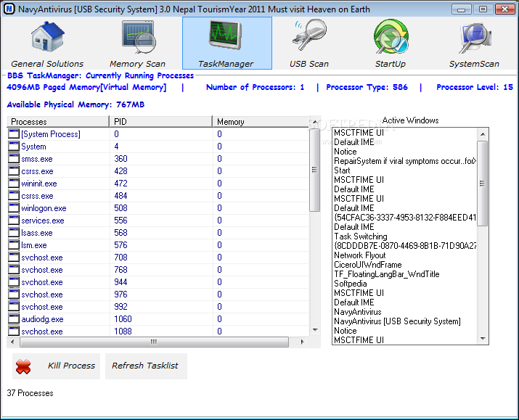The width and height of the screenshot is (519, 420).
Task: Minimize the NavyAntivirus window
Action: pyautogui.click(x=461, y=9)
